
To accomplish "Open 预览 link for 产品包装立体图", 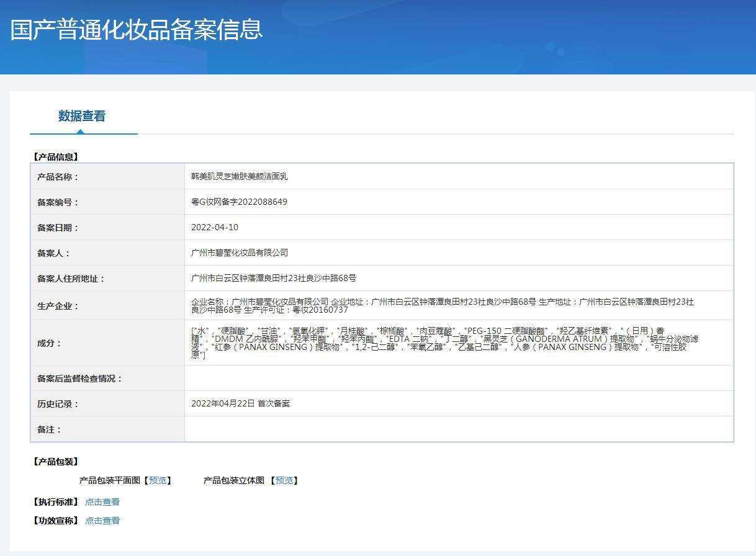I will [284, 480].
